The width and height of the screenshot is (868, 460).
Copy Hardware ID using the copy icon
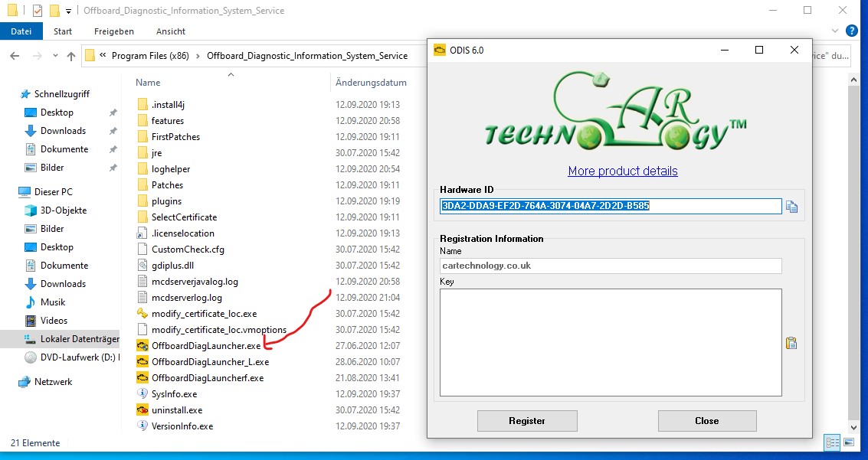coord(791,207)
